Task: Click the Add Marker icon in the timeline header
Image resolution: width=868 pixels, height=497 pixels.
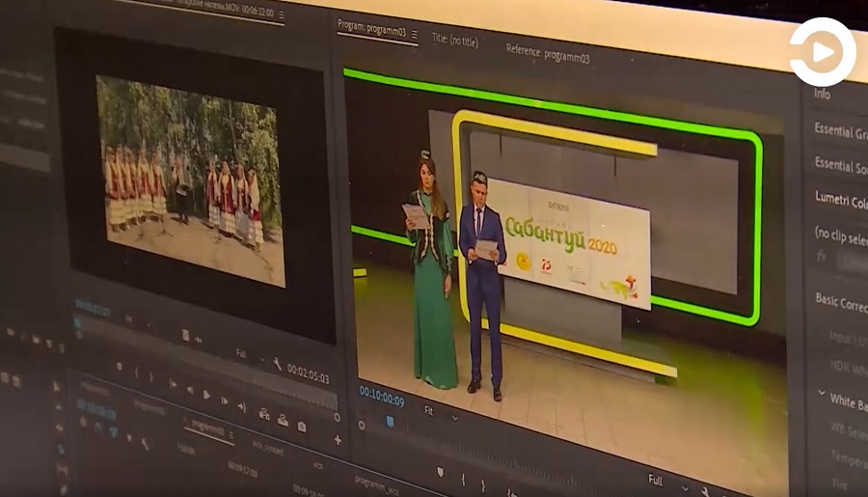Action: pyautogui.click(x=129, y=438)
